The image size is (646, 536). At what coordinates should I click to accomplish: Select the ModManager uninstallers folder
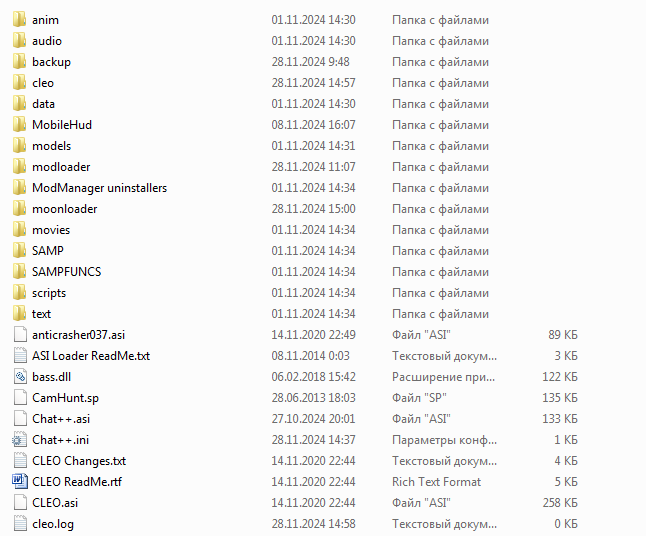pos(99,188)
